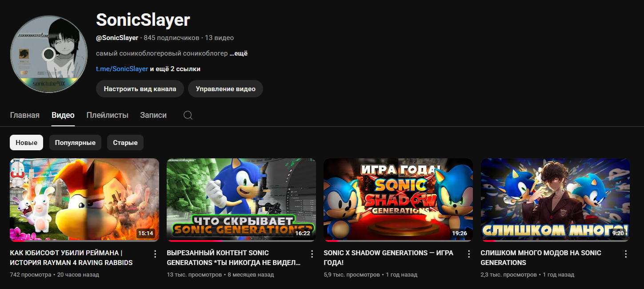The image size is (644, 289).
Task: Open the Плейлисты tab
Action: (x=108, y=115)
